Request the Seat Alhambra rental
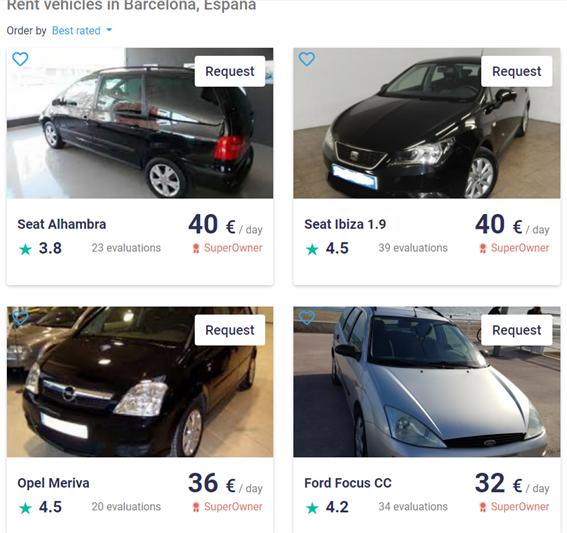567x533 pixels. tap(230, 71)
